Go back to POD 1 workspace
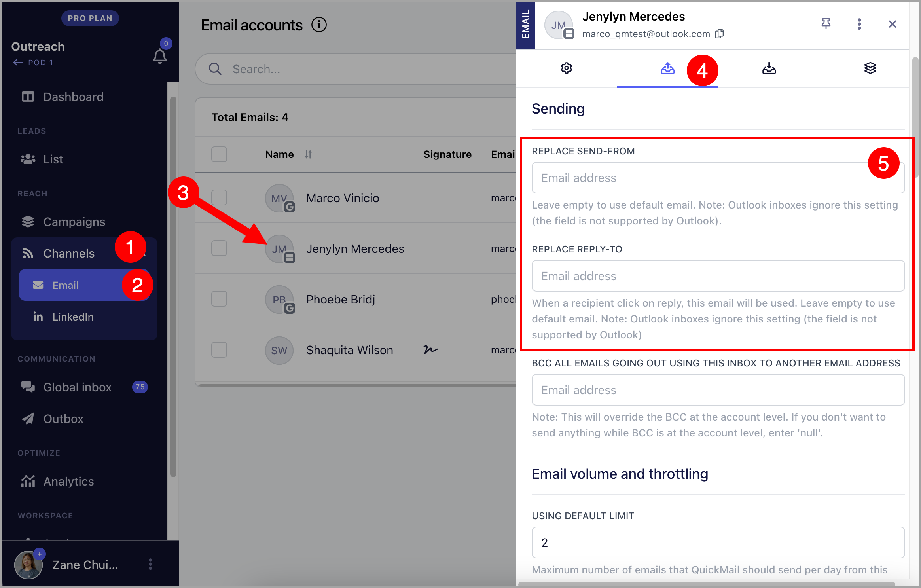Viewport: 921px width, 588px height. tap(33, 63)
